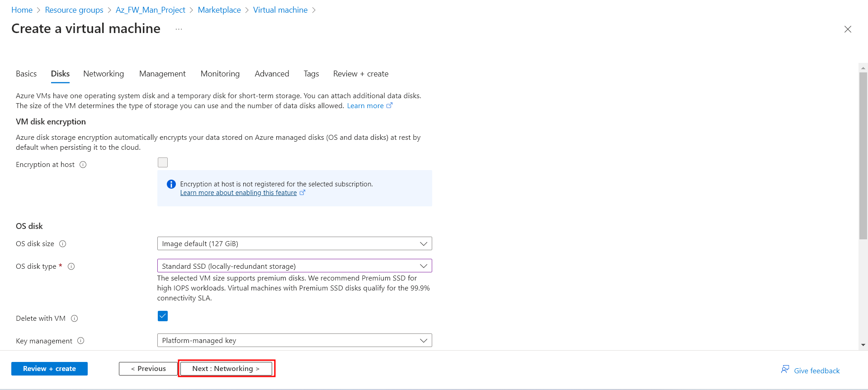Go to the Management tab
Viewport: 868px width, 390px height.
coord(162,74)
